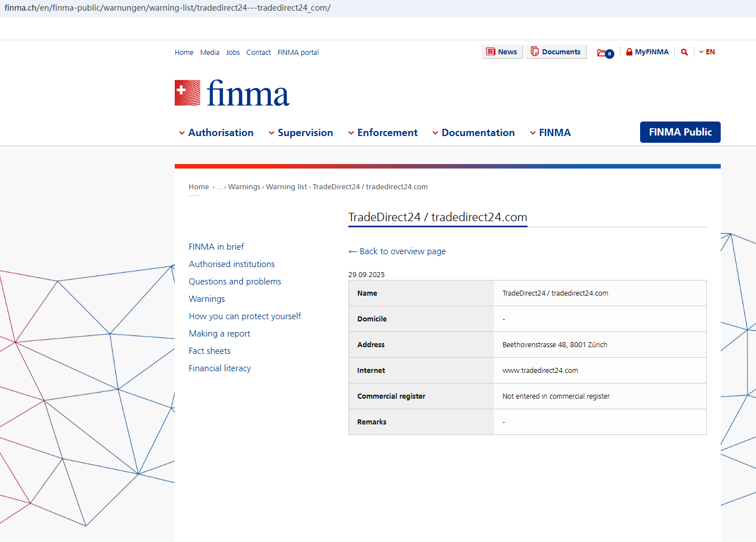Click the current page breadcrumb TradeDirect24 / tradedirect24.com
Screen dimensions: 756x542
point(370,187)
